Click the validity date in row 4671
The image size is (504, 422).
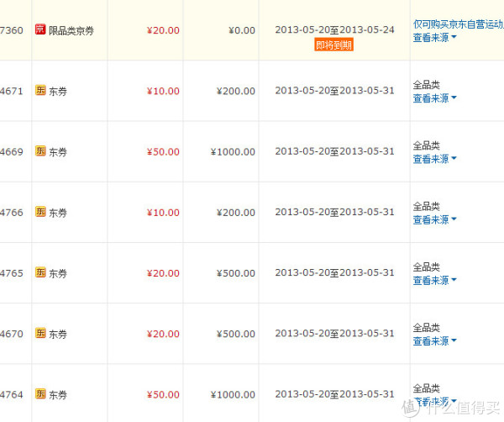point(334,91)
